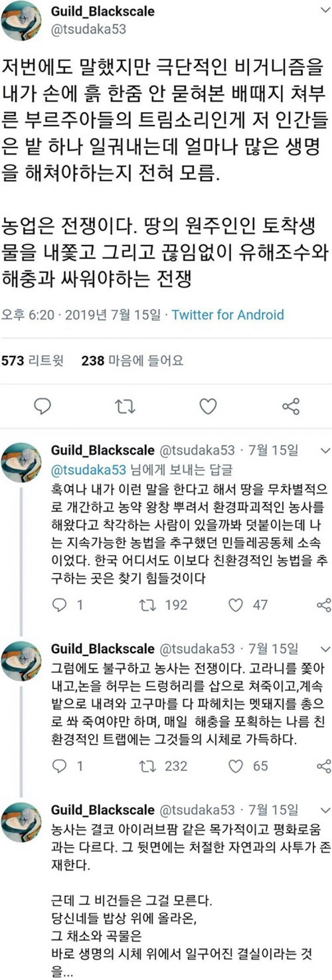The height and width of the screenshot is (980, 332).
Task: Open the Twitter for Android link
Action: coord(228,314)
